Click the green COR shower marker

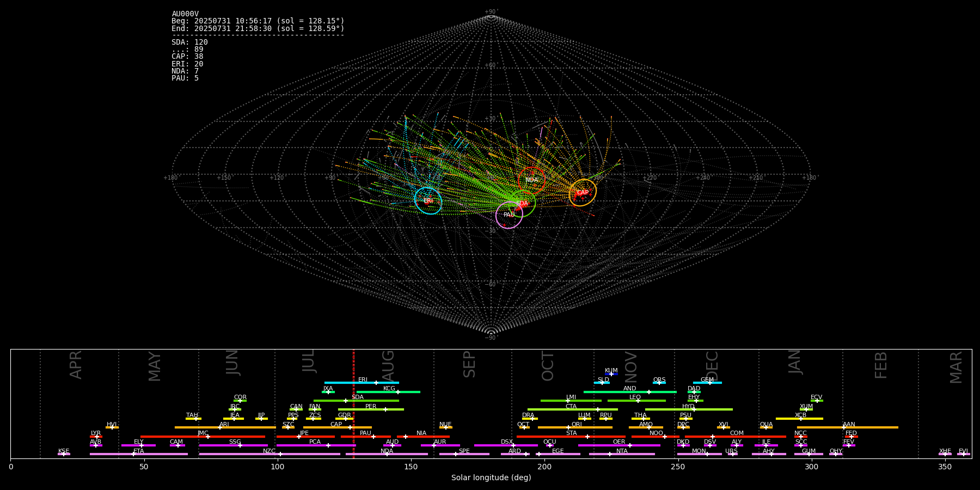[x=240, y=401]
